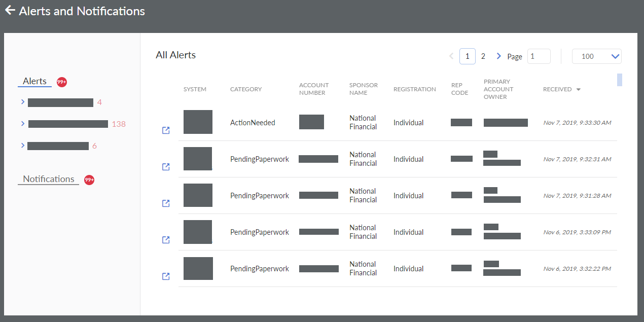Open the ActionNeeded alert via its external-link icon

pyautogui.click(x=166, y=130)
